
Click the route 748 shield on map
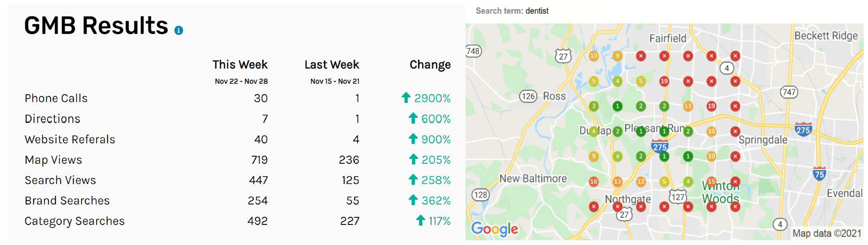pyautogui.click(x=473, y=51)
